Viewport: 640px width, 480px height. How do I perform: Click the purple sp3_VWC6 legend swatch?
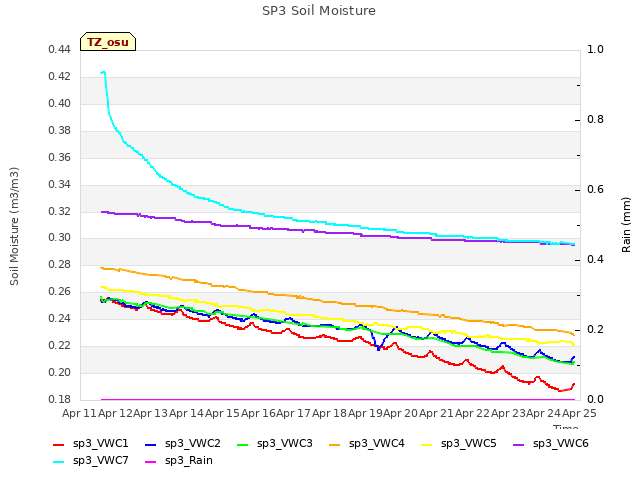tap(518, 445)
